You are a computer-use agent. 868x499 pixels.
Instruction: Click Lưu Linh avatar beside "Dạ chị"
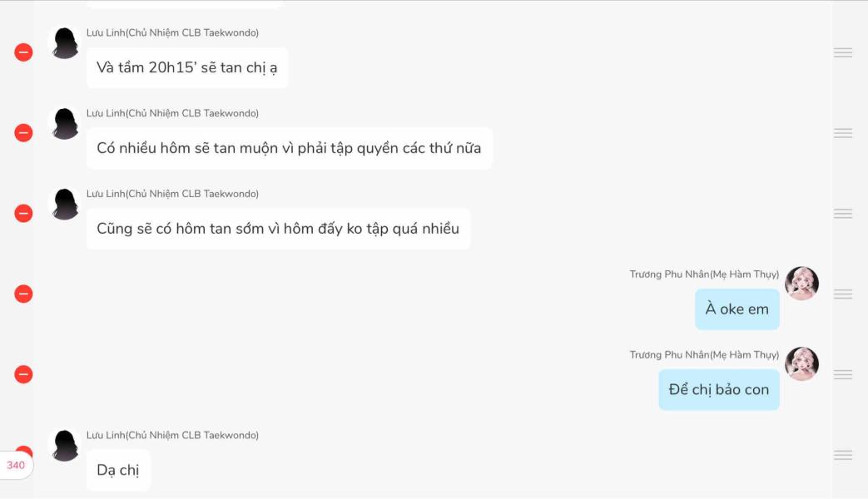click(66, 446)
